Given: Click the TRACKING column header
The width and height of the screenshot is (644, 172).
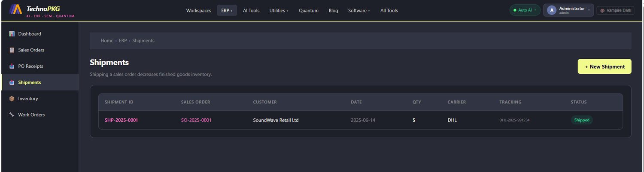Looking at the screenshot, I should tap(510, 102).
